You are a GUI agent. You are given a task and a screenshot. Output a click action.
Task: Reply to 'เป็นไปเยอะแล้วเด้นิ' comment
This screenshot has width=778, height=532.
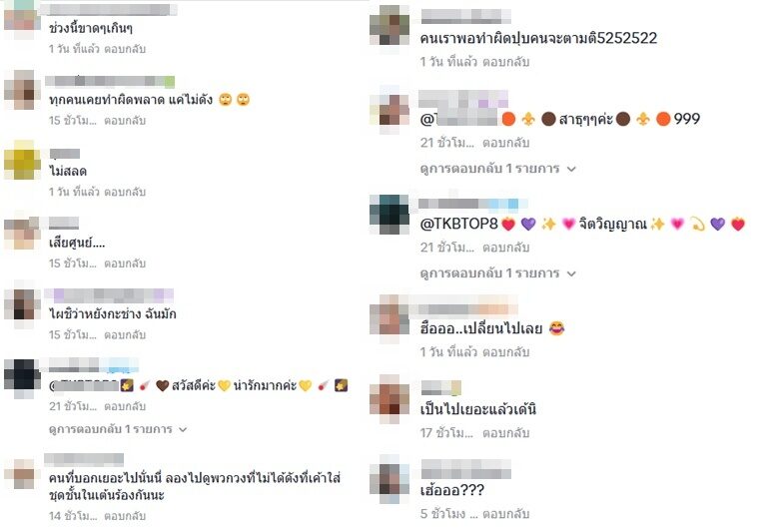point(506,433)
